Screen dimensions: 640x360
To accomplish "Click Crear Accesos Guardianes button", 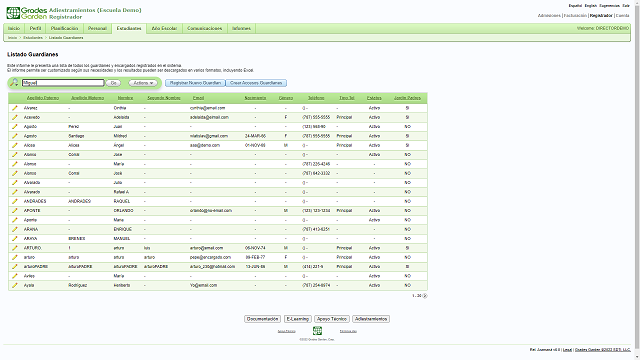I will pyautogui.click(x=256, y=83).
